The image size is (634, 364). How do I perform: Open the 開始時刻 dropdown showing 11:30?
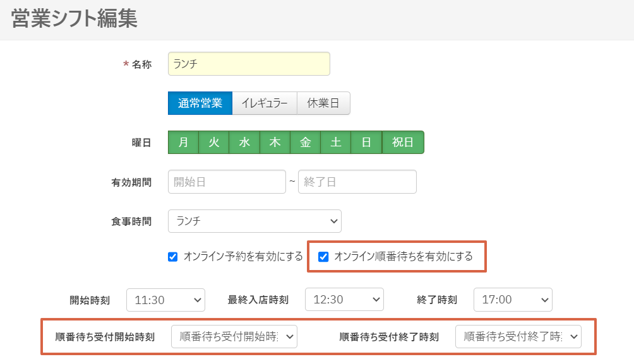tap(165, 300)
